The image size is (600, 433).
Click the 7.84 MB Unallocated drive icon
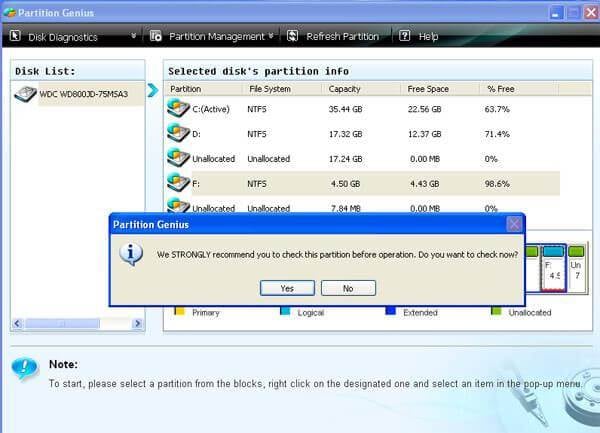coord(178,205)
